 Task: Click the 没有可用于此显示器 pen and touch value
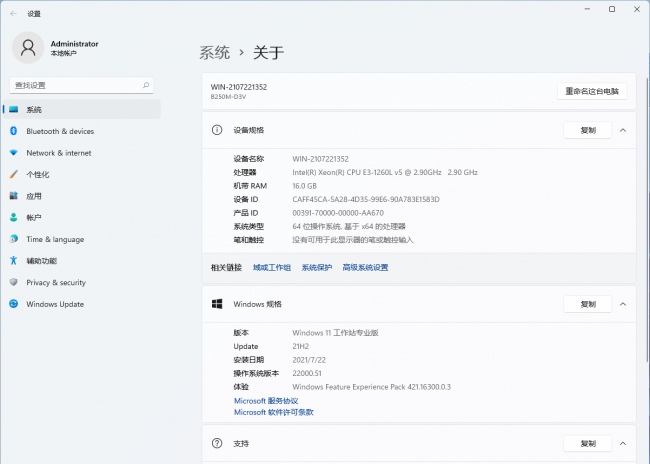(353, 240)
